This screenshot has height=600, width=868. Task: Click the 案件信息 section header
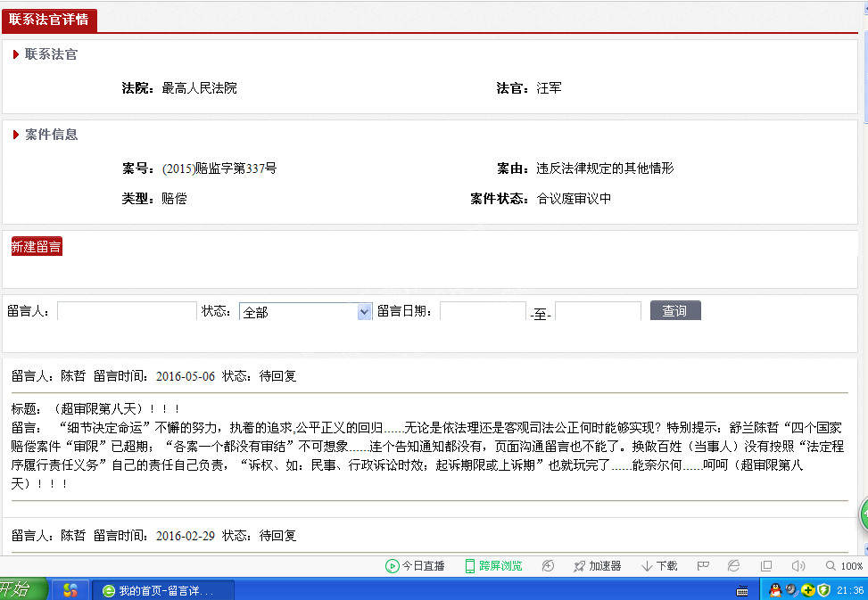click(x=51, y=135)
